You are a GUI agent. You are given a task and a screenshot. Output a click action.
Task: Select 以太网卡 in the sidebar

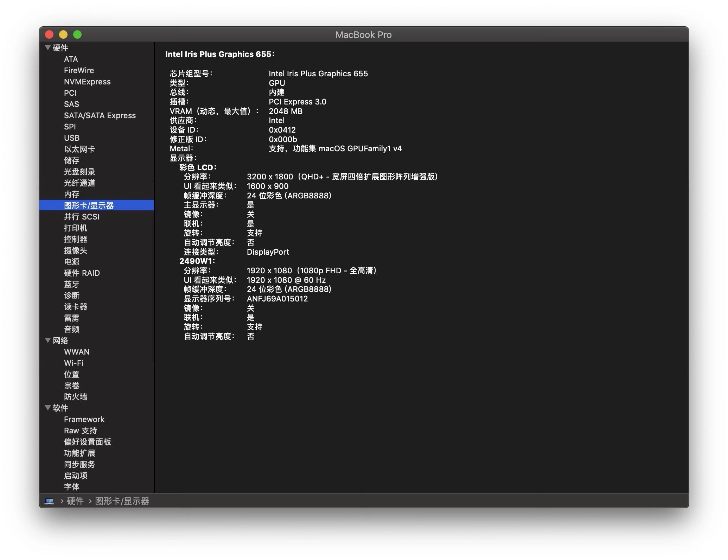pyautogui.click(x=79, y=149)
